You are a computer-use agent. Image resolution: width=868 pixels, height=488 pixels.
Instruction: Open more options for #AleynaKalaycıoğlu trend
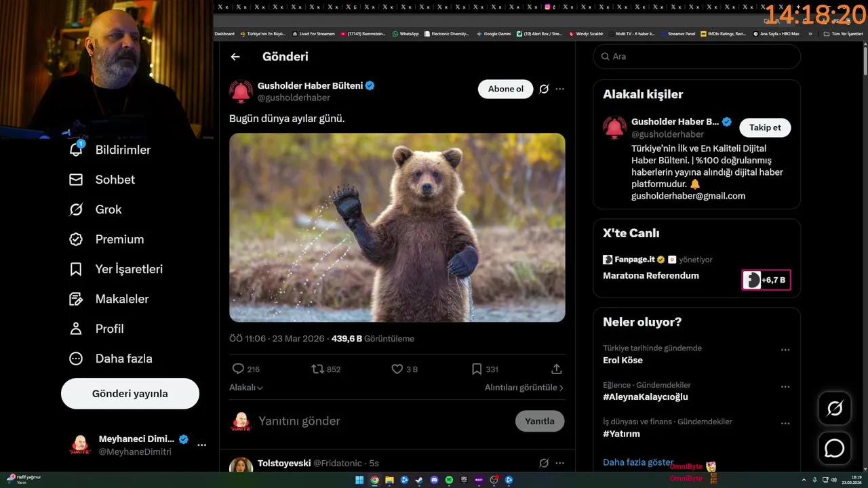point(785,386)
